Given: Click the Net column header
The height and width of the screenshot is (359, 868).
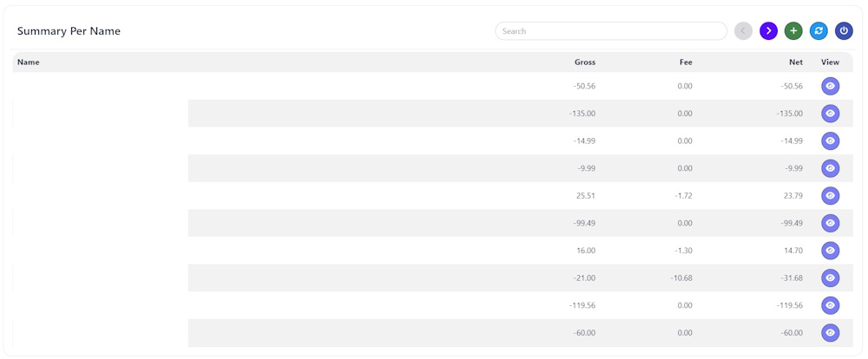Looking at the screenshot, I should (796, 62).
